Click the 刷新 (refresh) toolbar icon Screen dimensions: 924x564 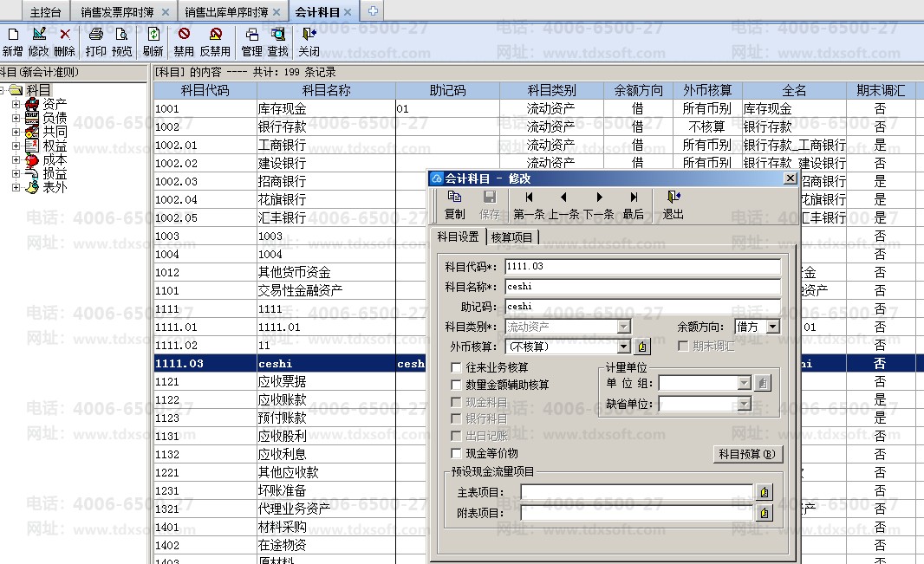point(153,42)
